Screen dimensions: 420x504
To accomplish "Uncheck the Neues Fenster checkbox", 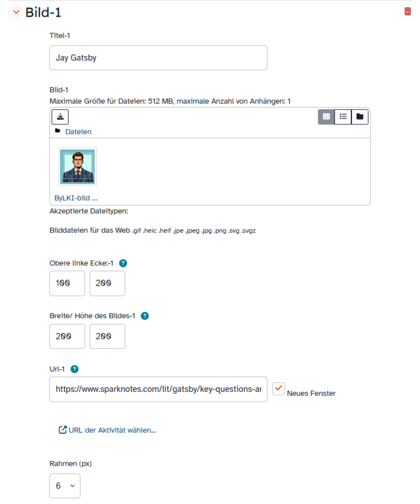I will [279, 389].
